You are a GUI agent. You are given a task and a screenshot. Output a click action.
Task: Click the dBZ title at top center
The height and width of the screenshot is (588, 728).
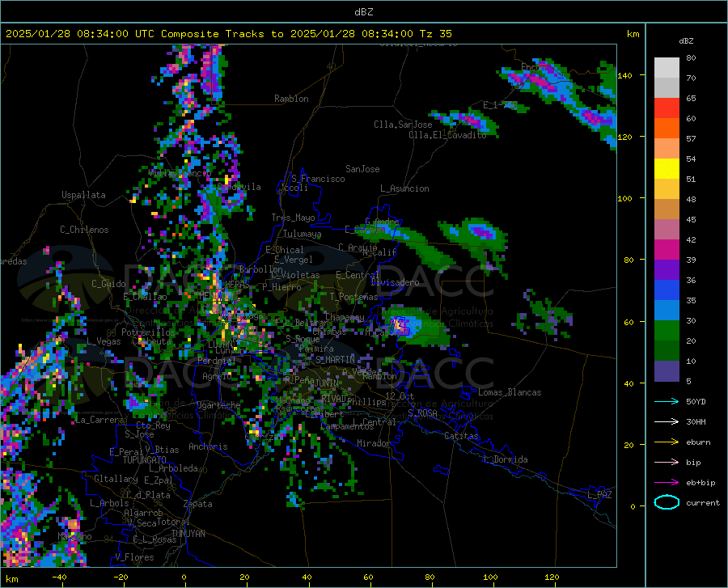click(363, 12)
